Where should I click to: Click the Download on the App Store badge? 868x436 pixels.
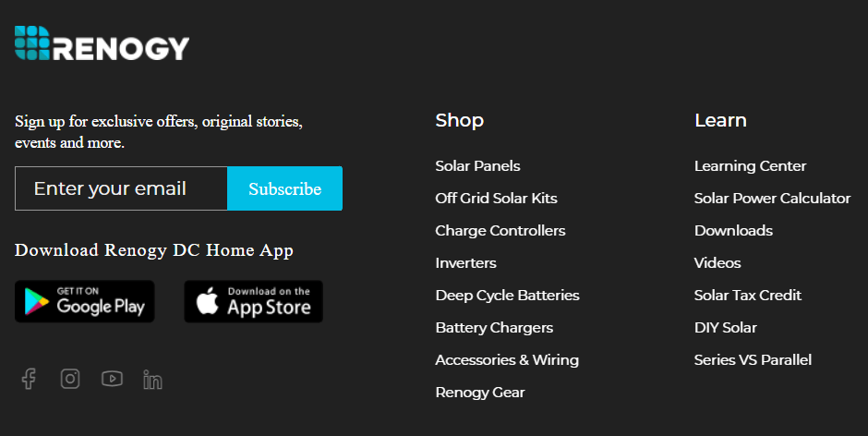click(253, 302)
